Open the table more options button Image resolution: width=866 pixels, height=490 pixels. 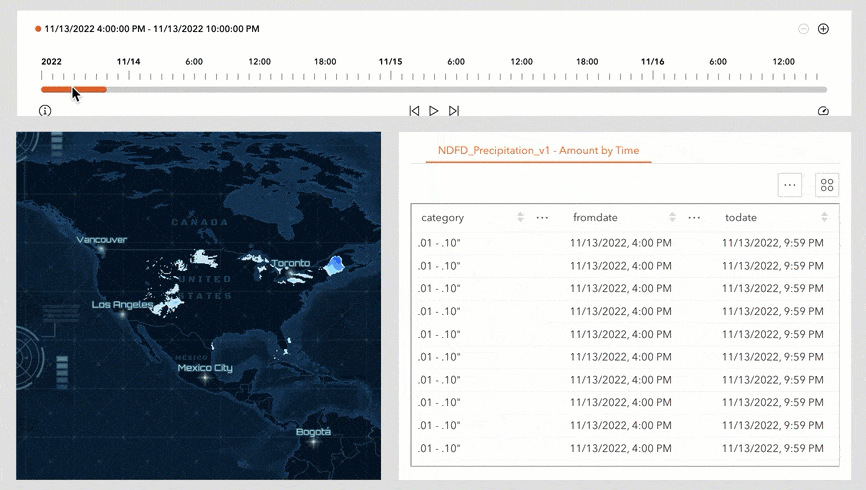tap(790, 184)
